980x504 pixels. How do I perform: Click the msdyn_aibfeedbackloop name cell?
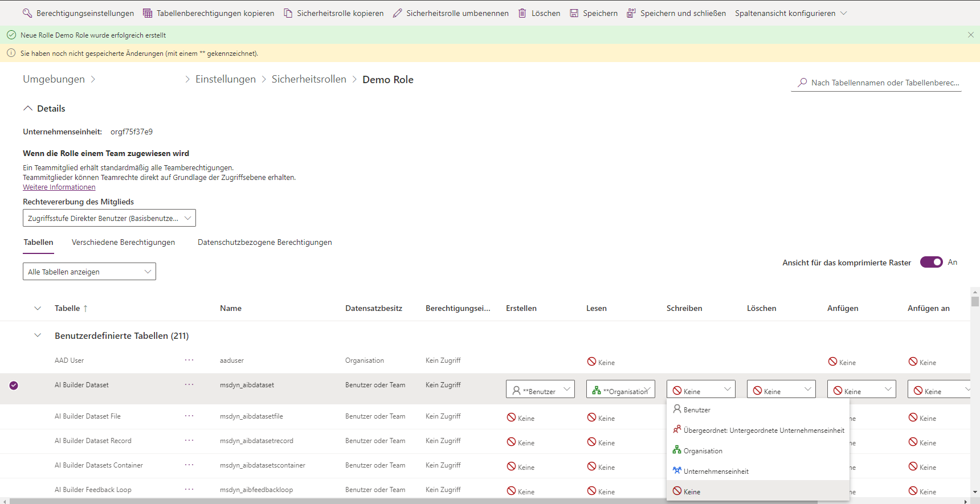[256, 490]
